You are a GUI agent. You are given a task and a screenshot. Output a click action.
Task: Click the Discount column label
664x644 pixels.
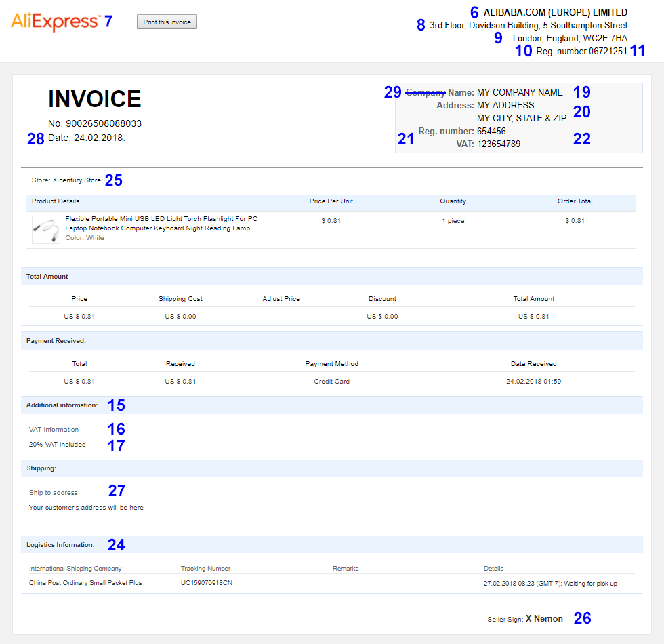click(382, 299)
